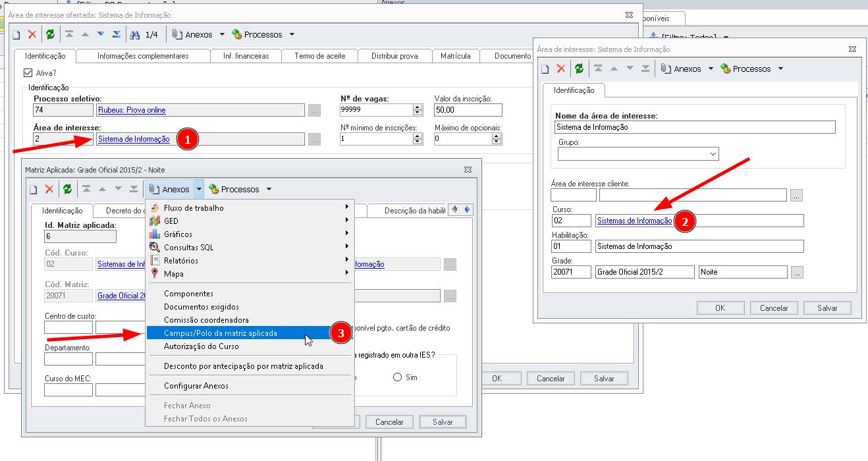Click Salvar in Matriz Aplicada window
Viewport: 868px width, 461px height.
443,421
